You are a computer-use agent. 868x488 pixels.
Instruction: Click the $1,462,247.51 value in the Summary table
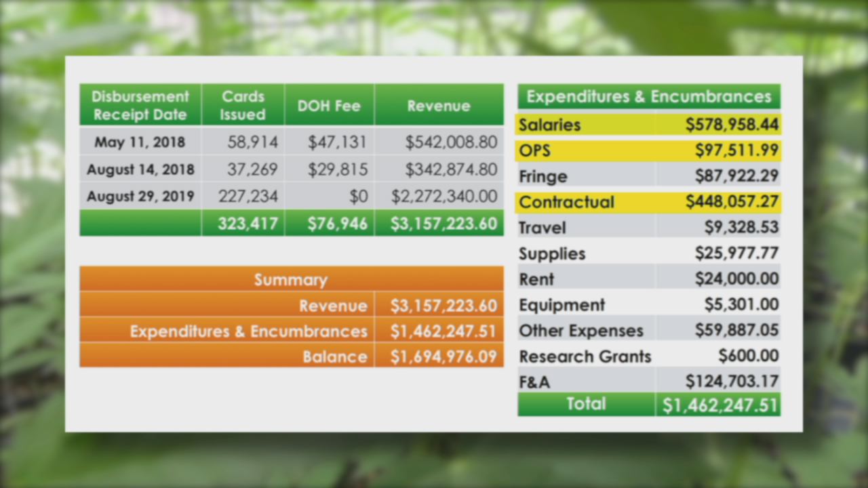443,331
